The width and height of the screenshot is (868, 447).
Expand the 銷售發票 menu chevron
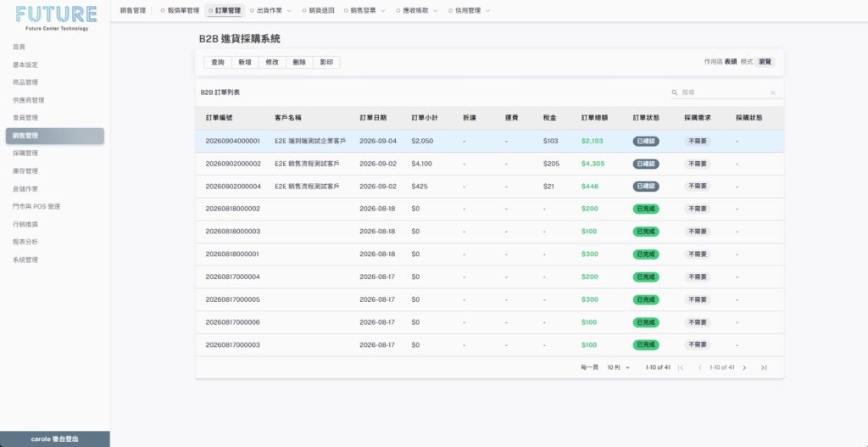[x=382, y=10]
